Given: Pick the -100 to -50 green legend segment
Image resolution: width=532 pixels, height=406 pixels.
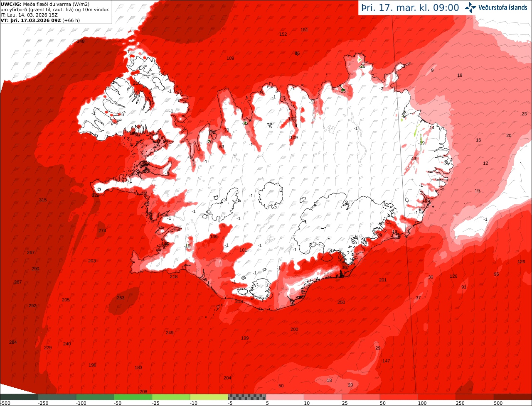Looking at the screenshot, I should tap(95, 397).
